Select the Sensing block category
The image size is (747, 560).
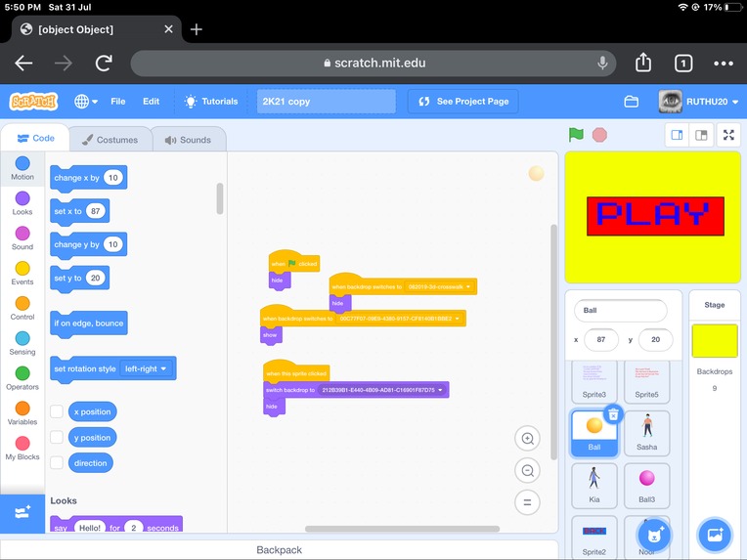pyautogui.click(x=22, y=343)
